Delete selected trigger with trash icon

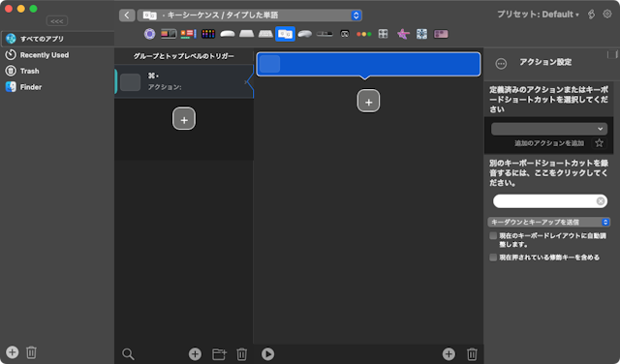[x=241, y=354]
